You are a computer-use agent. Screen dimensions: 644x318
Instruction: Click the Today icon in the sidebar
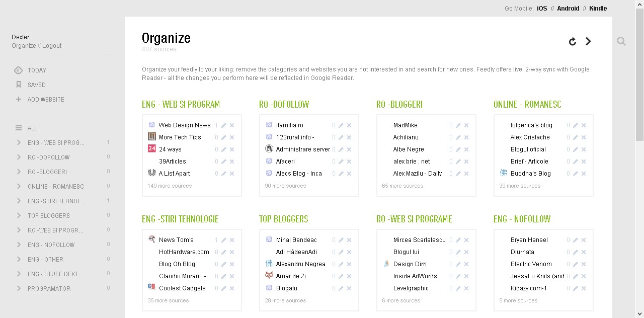[19, 70]
